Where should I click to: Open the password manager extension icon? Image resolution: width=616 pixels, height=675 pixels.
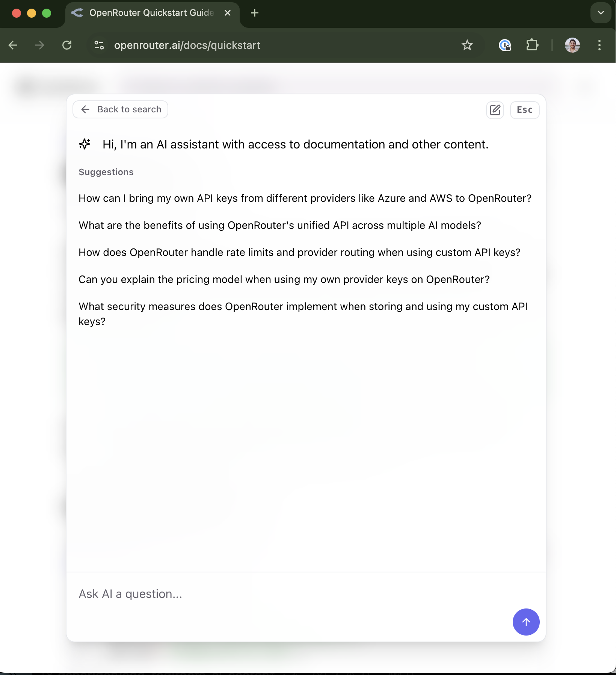(505, 45)
